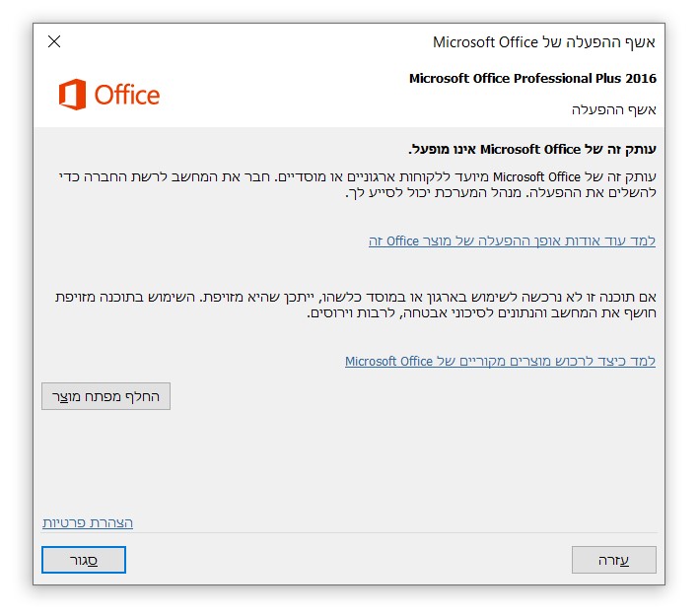Click the "Microsoft Office Professional Plus 2016" heading
This screenshot has height=616, width=699.
point(532,79)
